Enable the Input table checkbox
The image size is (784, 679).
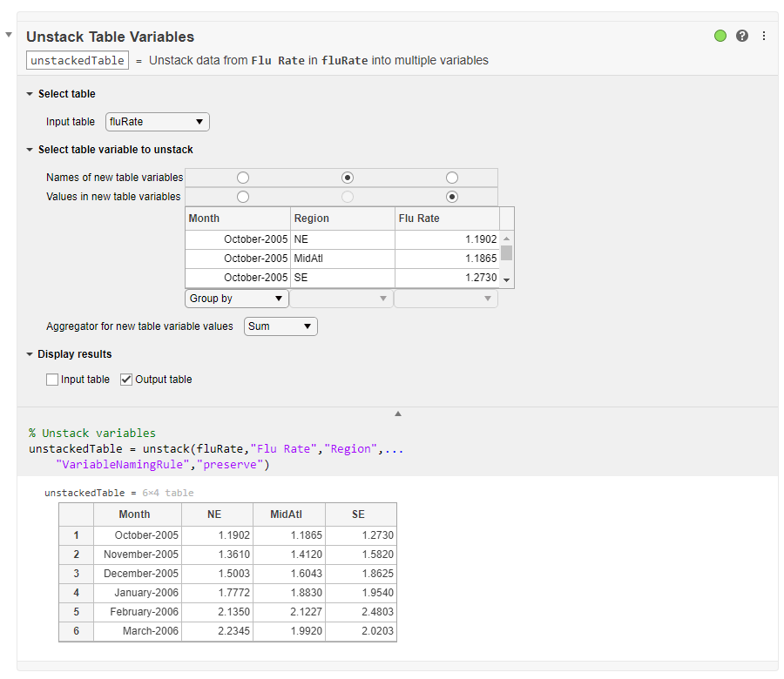click(51, 379)
